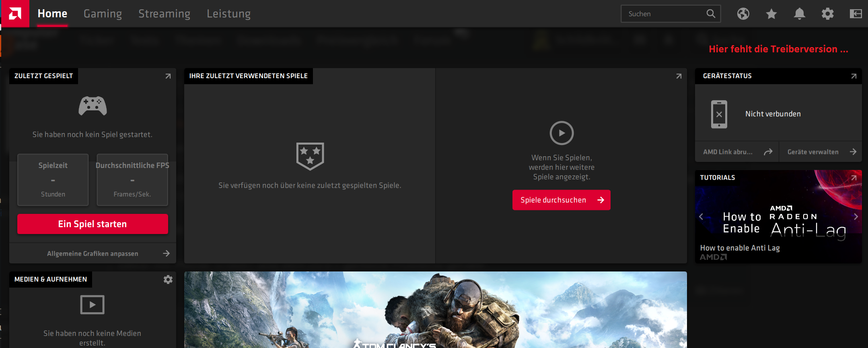Click 'How to enable Anti Lag' caption
Image resolution: width=868 pixels, height=348 pixels.
pyautogui.click(x=740, y=248)
